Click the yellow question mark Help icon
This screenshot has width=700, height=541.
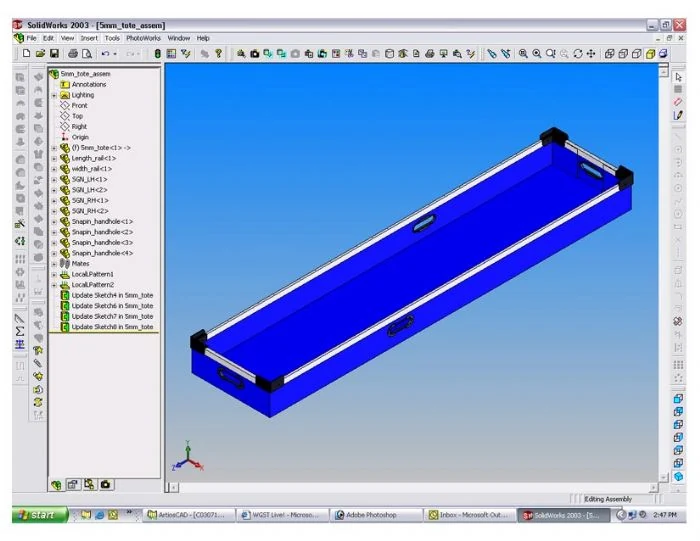(x=218, y=54)
